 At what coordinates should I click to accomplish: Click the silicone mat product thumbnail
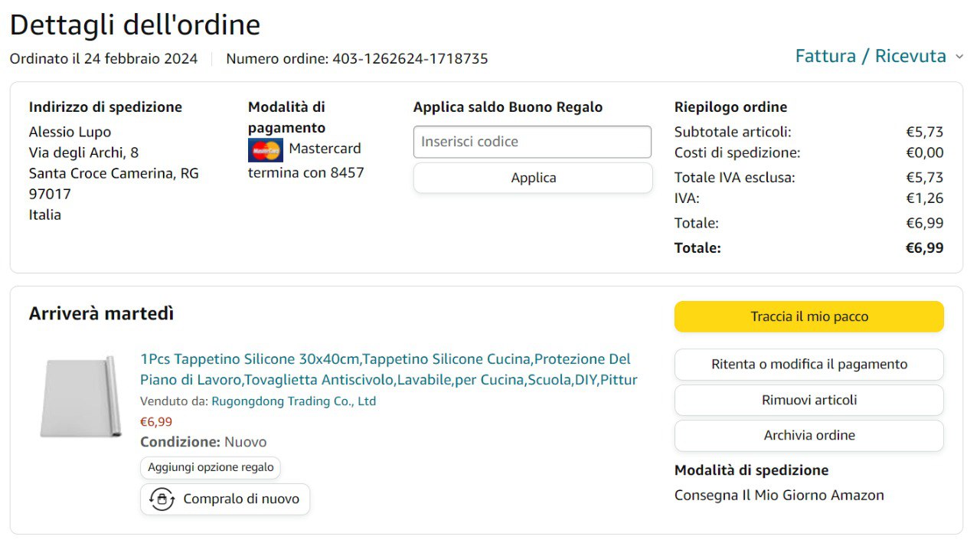coord(80,397)
